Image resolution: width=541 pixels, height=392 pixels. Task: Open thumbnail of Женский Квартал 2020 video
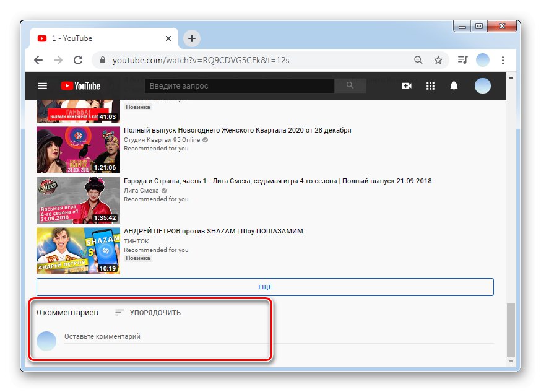[79, 149]
